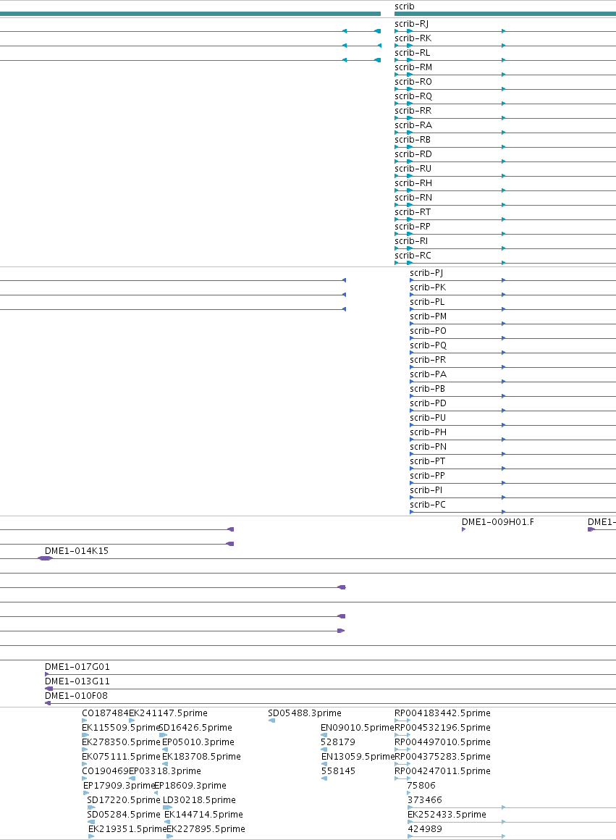
Task: Select the DME1-017G01 clone label
Action: point(77,666)
